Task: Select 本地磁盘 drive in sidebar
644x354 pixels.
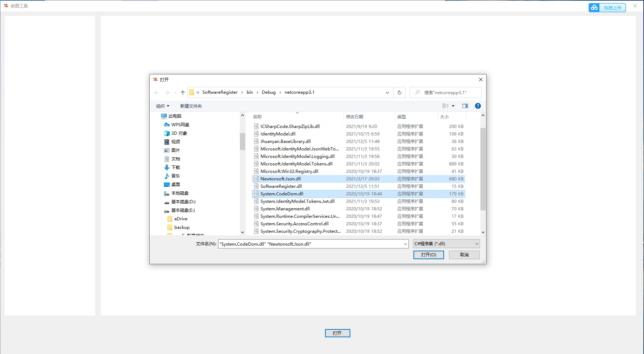Action: click(176, 193)
